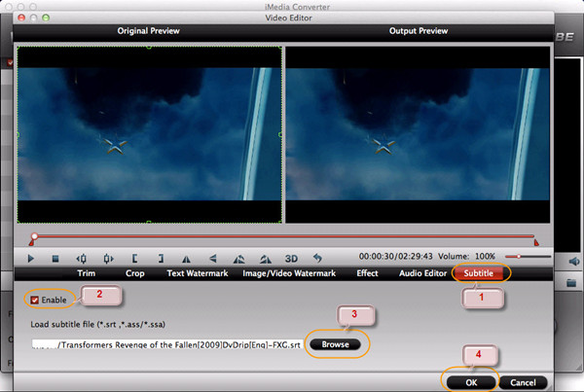The image size is (584, 392).
Task: Click the speaker icon in iMedia Converter window
Action: tap(574, 262)
